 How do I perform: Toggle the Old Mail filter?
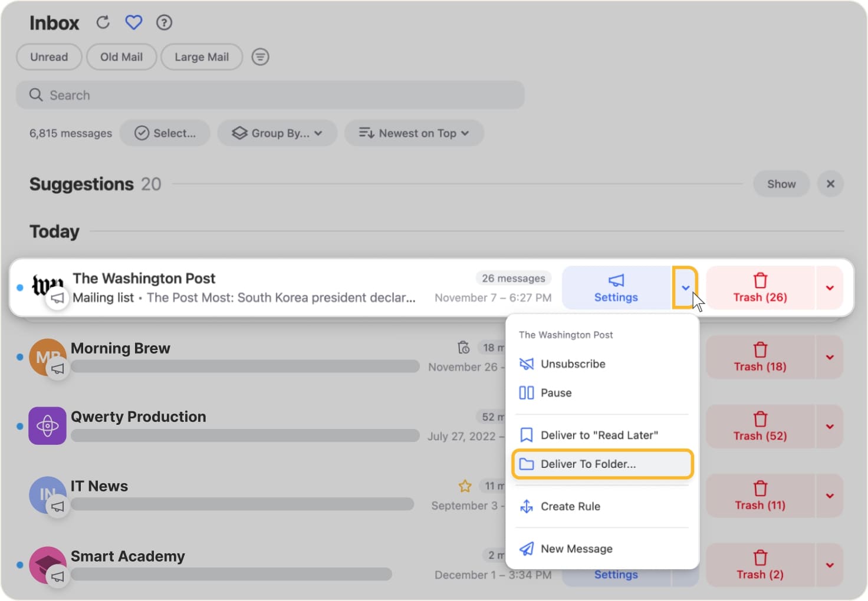[x=121, y=57]
